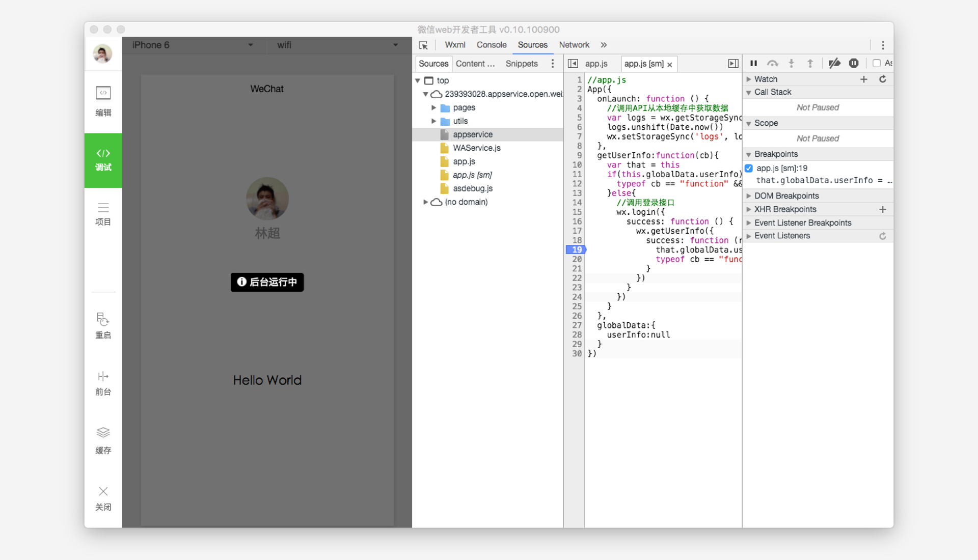Image resolution: width=978 pixels, height=560 pixels.
Task: Click the 编辑 (edit) sidebar icon
Action: (103, 101)
